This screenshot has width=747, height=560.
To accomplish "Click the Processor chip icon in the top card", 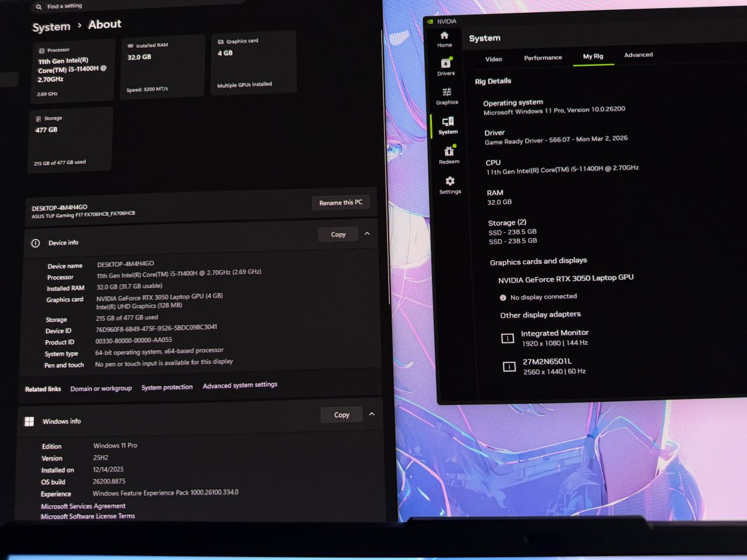I will coord(42,51).
